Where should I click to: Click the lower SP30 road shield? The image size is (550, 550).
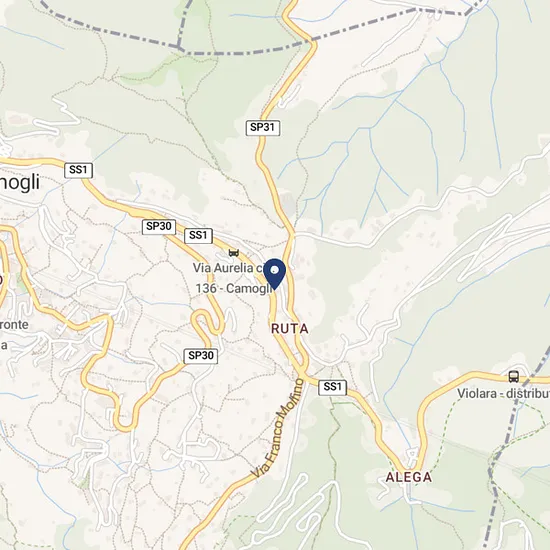[201, 356]
